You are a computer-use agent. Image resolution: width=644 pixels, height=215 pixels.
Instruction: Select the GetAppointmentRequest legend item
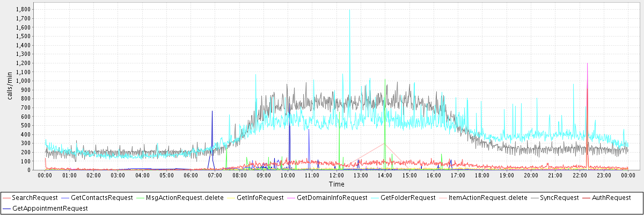click(49, 207)
